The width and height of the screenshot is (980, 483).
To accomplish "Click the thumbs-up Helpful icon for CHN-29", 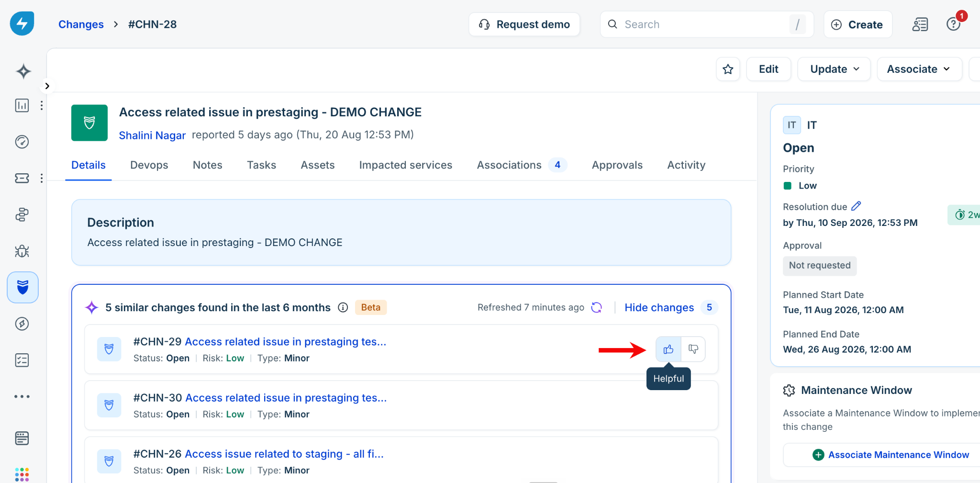I will point(668,349).
